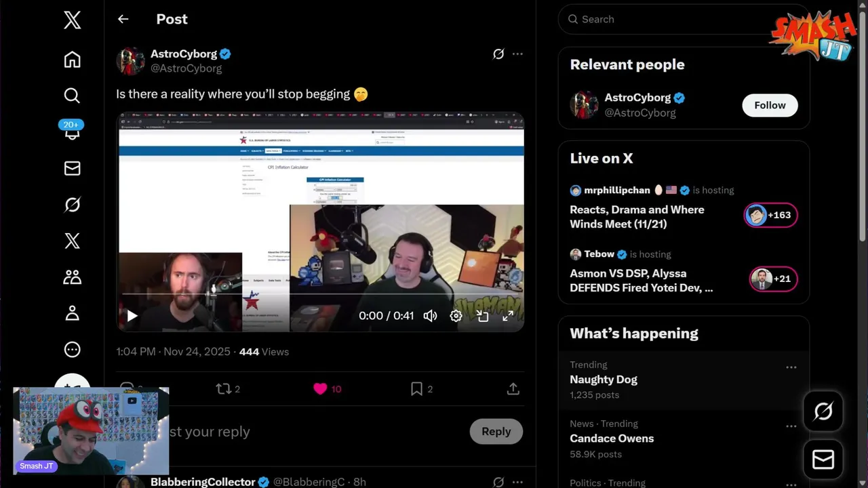Click the Reply button
The width and height of the screenshot is (868, 488).
[x=496, y=432]
